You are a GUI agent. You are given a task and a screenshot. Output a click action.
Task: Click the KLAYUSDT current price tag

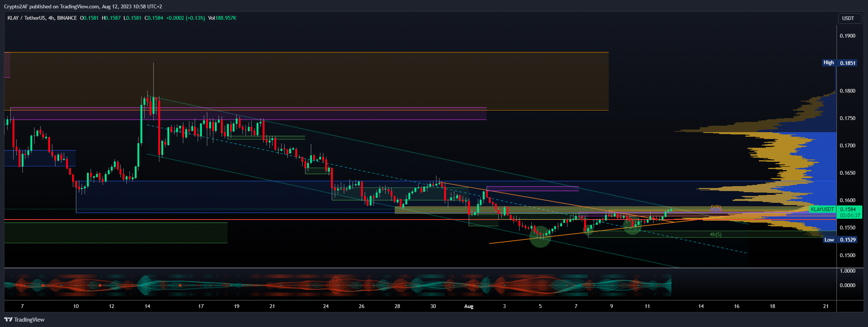(x=822, y=209)
